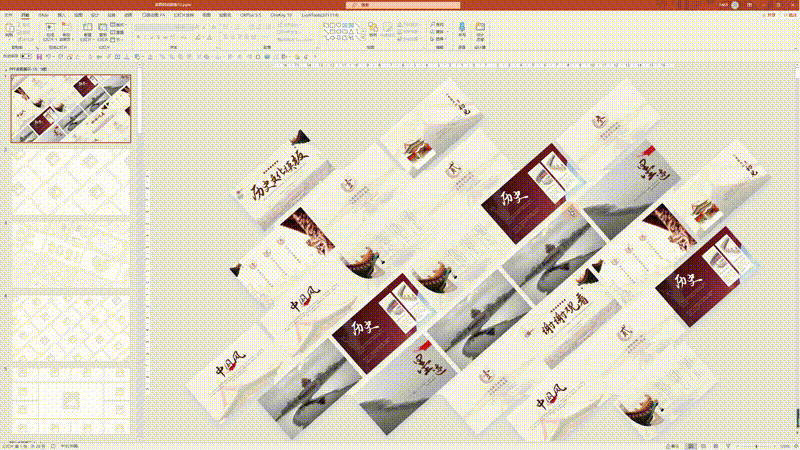Open the File tab
The height and width of the screenshot is (450, 800).
[x=9, y=15]
